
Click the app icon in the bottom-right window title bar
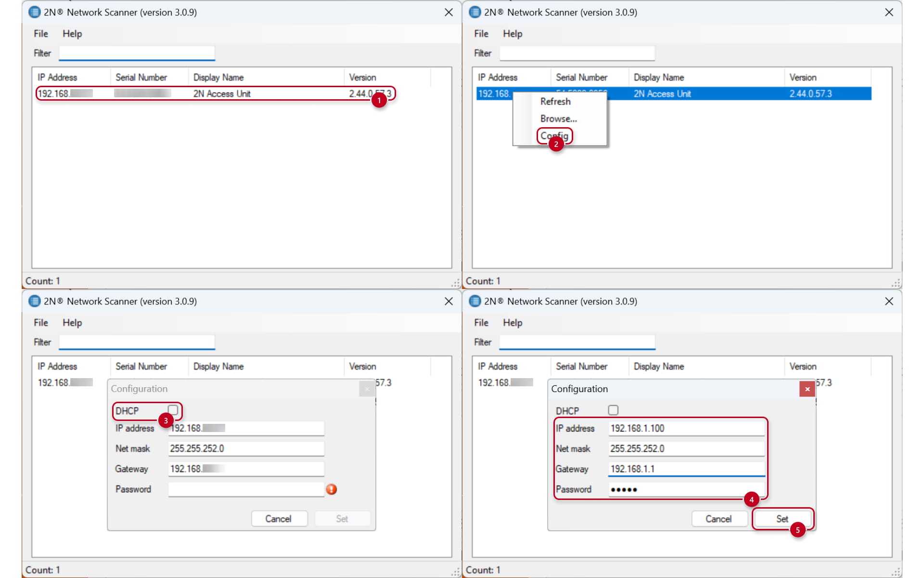475,301
